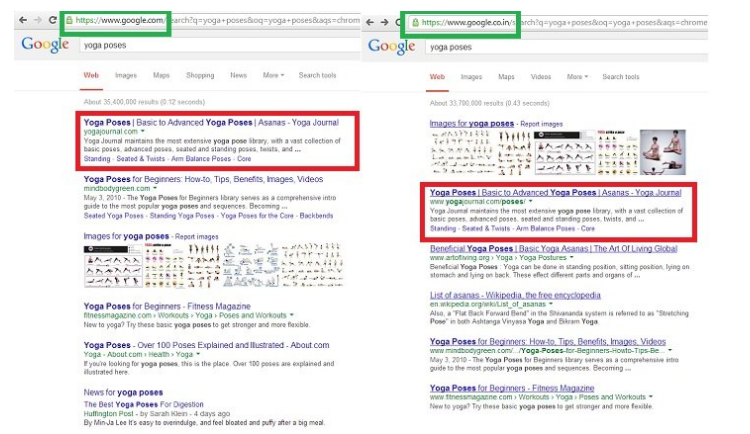This screenshot has width=750, height=434.
Task: Click the Google logo in the left window
Action: (45, 45)
